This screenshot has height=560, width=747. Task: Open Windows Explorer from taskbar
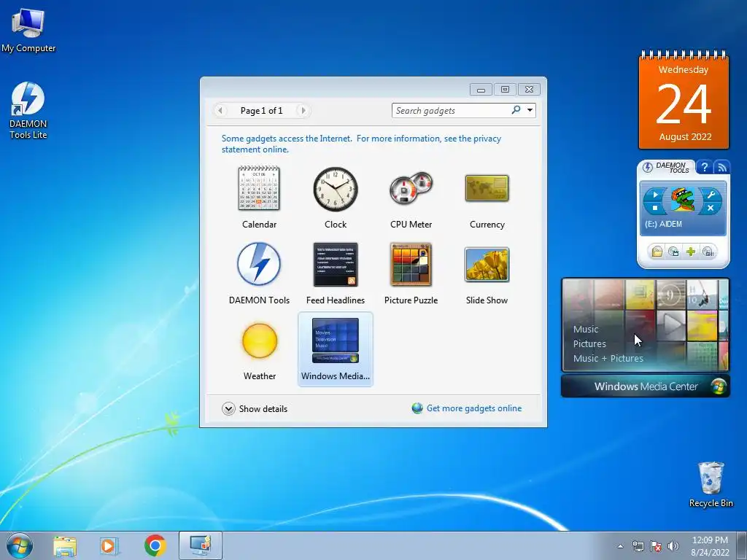65,545
